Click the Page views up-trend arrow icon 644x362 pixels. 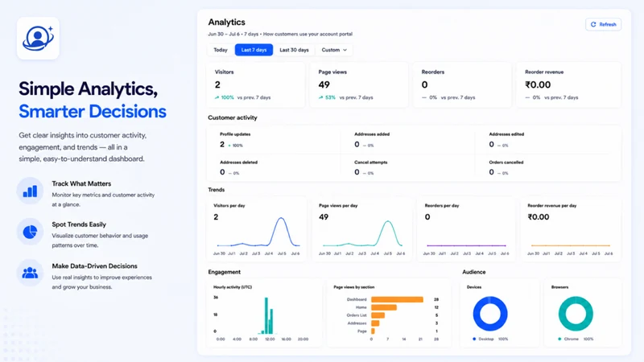pos(320,97)
